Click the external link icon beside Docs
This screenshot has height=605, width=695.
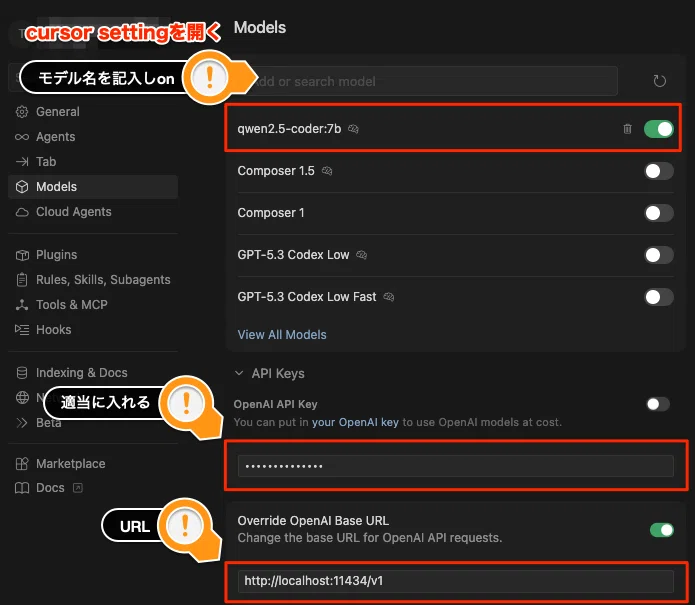pos(78,488)
